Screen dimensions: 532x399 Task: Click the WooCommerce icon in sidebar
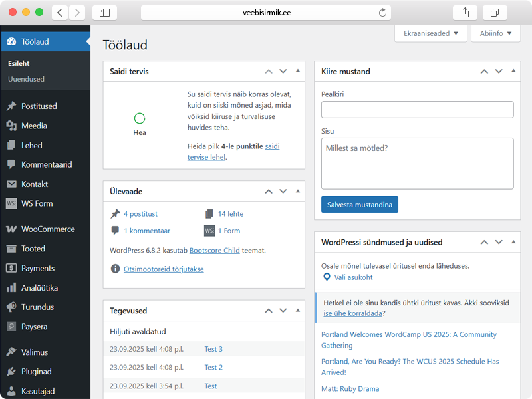(11, 229)
